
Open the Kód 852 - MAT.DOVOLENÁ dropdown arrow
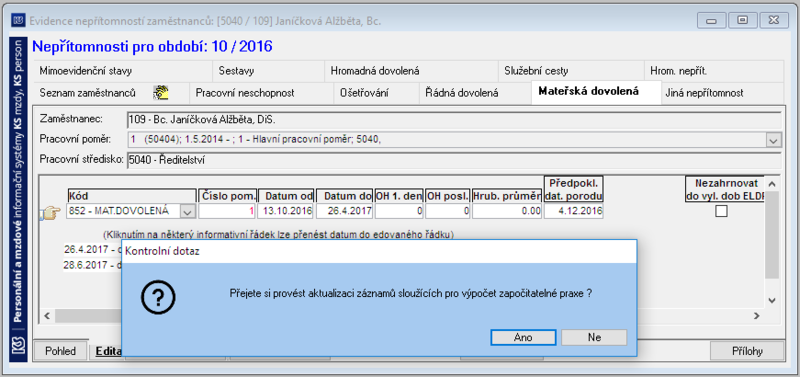pos(188,211)
